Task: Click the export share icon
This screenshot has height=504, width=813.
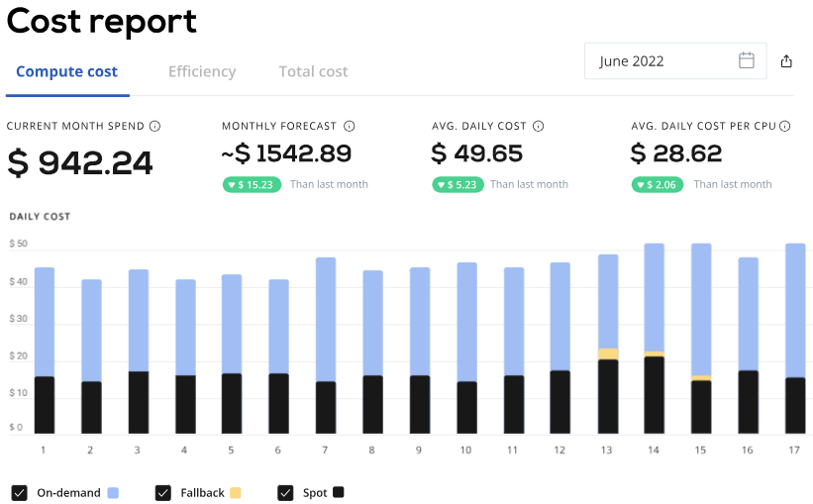Action: coord(786,61)
